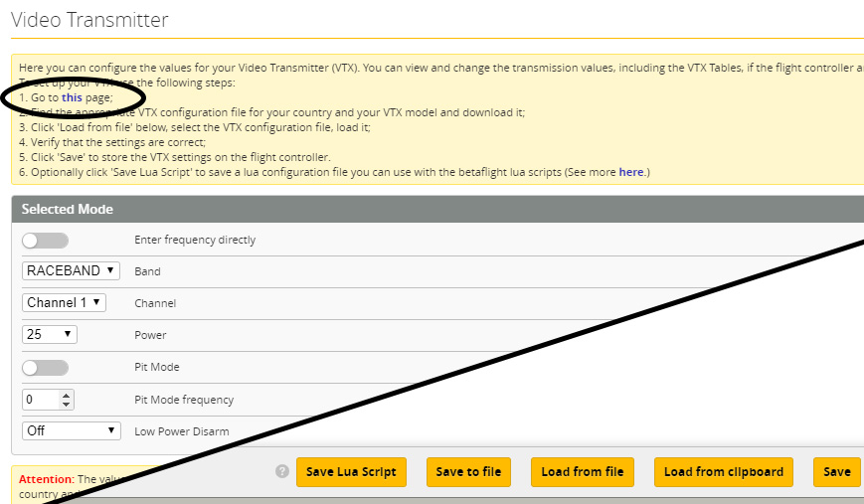This screenshot has height=504, width=864.
Task: Click the question mark help icon
Action: click(x=282, y=471)
